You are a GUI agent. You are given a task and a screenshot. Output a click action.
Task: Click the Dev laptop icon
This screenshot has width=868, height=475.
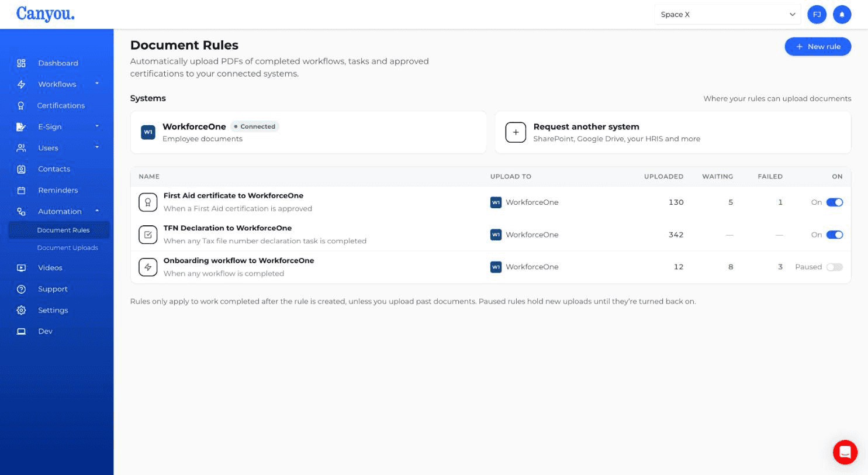(x=21, y=331)
